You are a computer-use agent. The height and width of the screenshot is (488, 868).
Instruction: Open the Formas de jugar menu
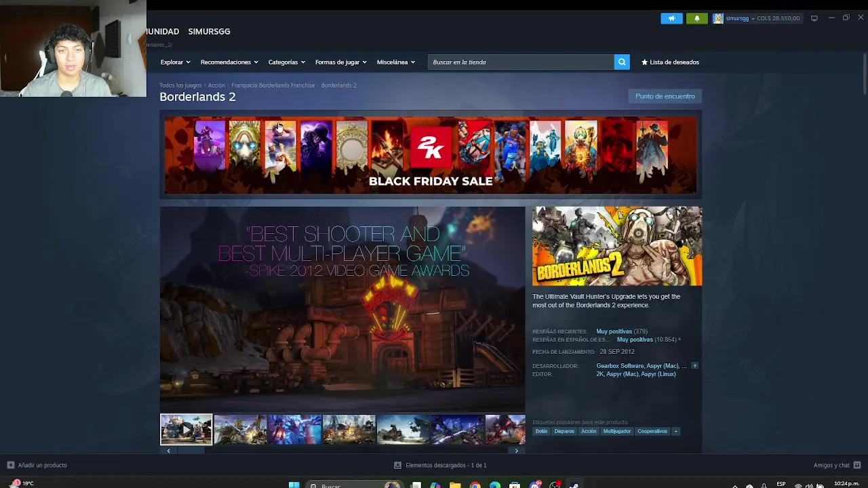[340, 62]
